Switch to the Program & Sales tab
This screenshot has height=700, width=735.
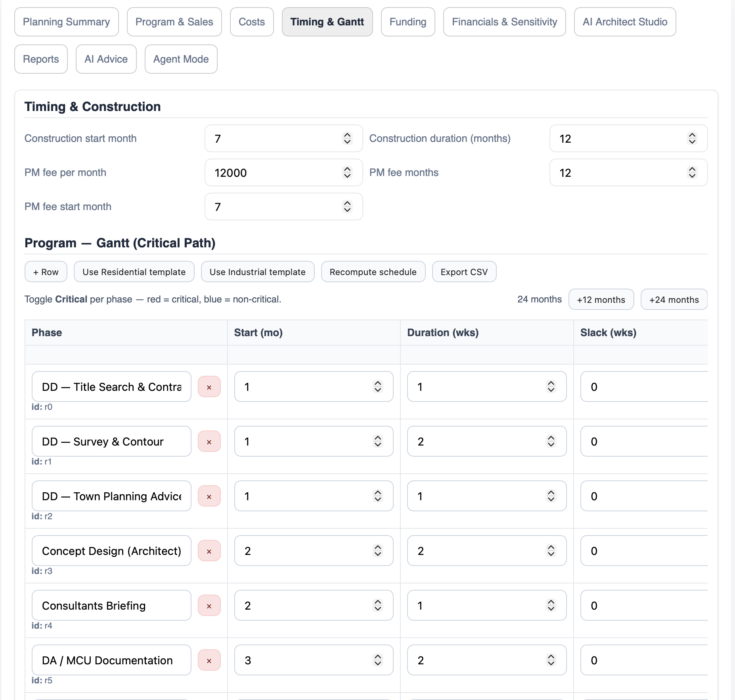174,22
